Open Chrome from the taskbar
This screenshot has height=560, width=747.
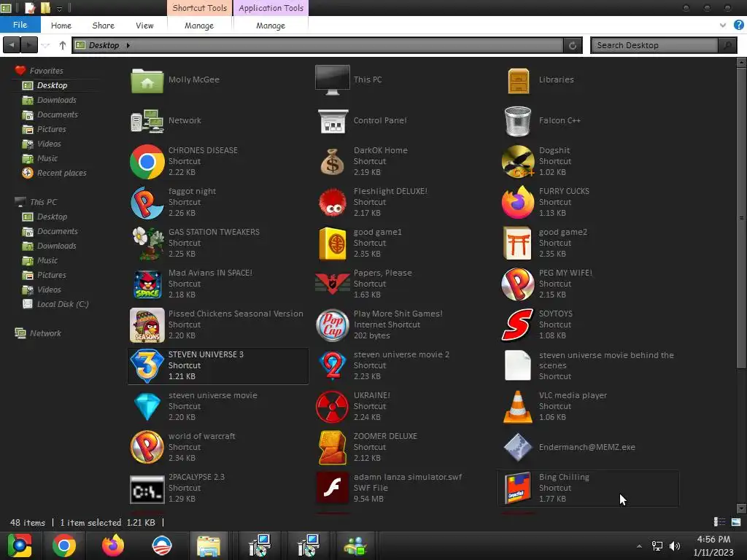64,545
